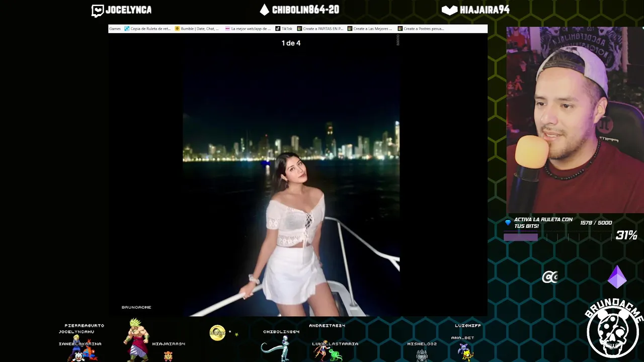
Task: Open the Bumble | Date, Chat bookmark
Action: click(197, 29)
